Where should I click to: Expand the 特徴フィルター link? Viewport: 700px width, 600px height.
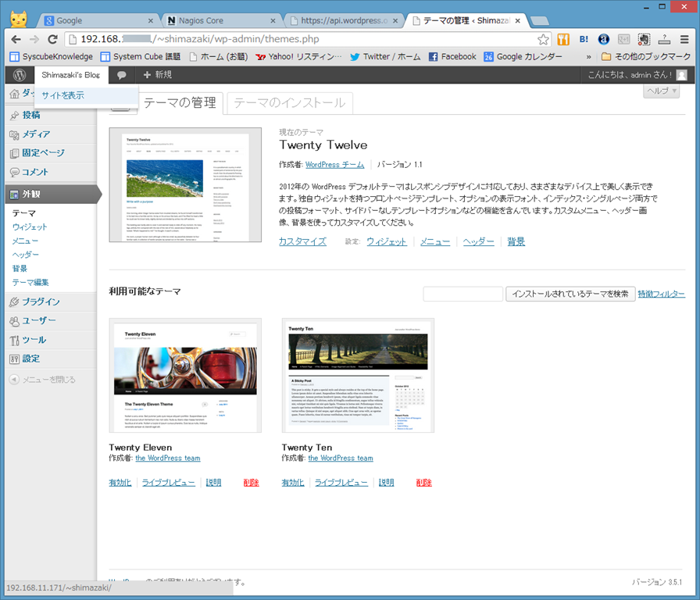[661, 294]
